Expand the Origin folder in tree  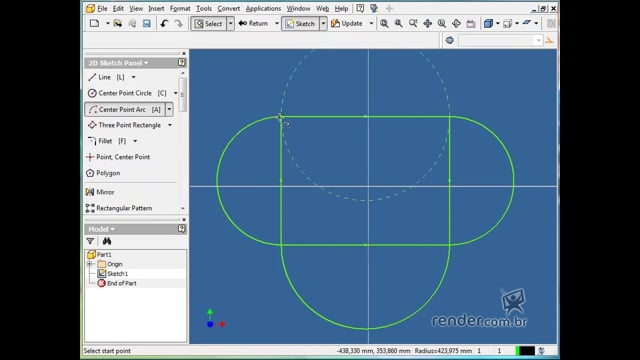point(90,264)
